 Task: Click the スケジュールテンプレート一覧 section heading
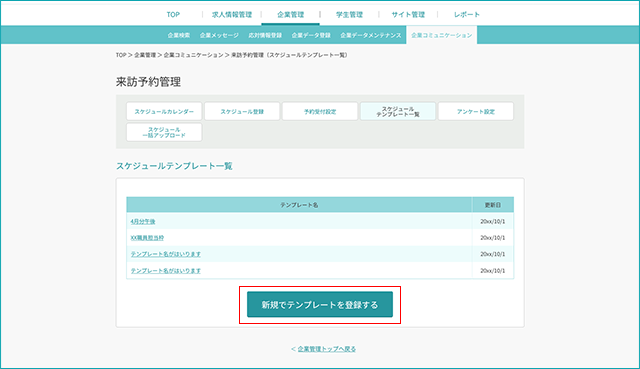tap(174, 166)
